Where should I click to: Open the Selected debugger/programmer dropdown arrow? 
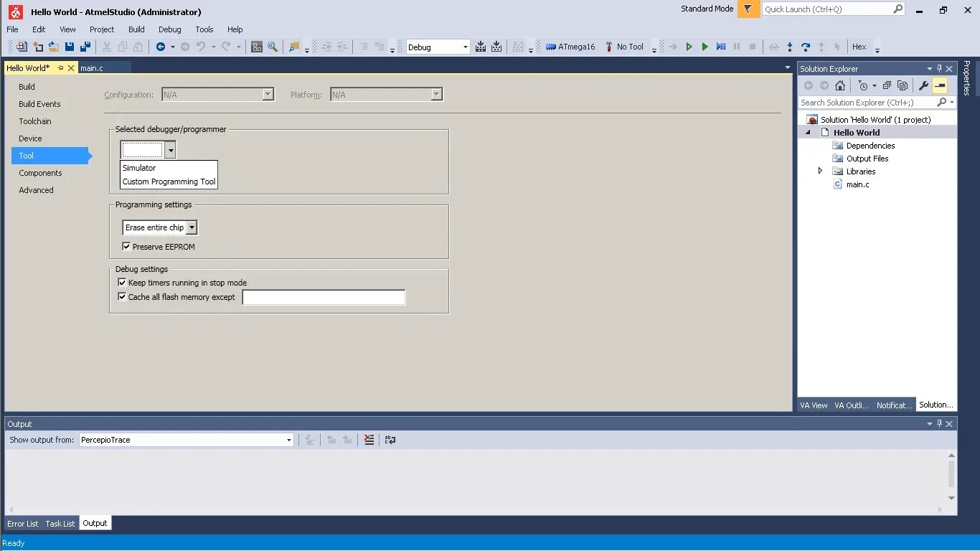tap(170, 150)
